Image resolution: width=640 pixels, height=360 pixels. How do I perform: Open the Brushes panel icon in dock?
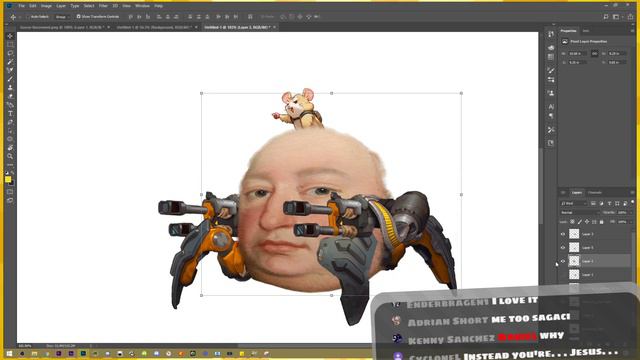tap(551, 71)
